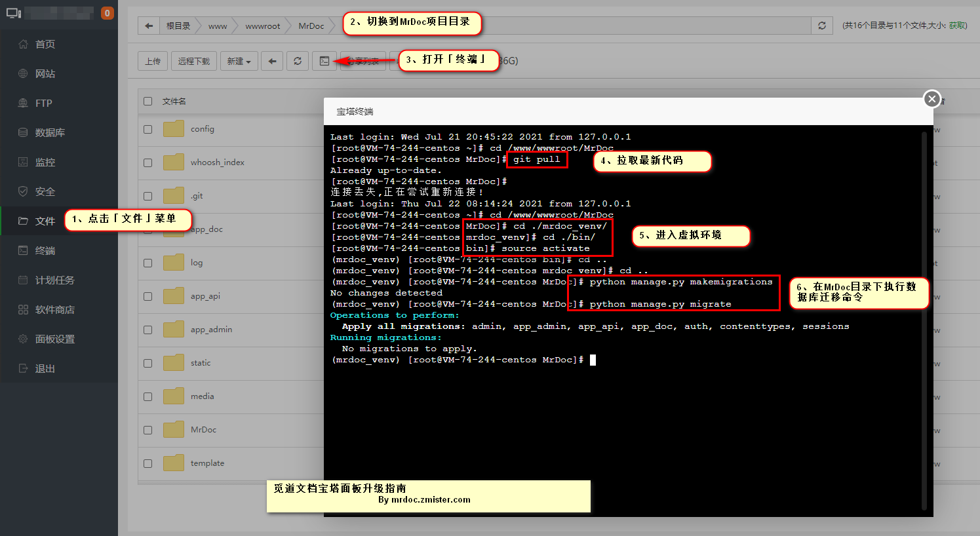The width and height of the screenshot is (980, 536).
Task: Select the static folder checkbox
Action: pyautogui.click(x=148, y=363)
